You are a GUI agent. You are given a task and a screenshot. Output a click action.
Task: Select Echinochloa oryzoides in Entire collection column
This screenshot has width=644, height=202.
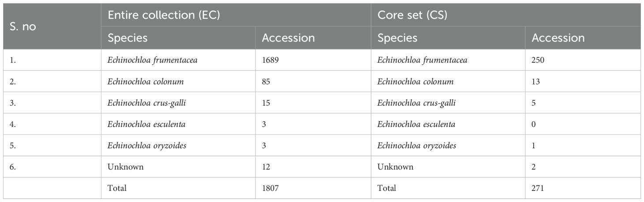click(147, 145)
